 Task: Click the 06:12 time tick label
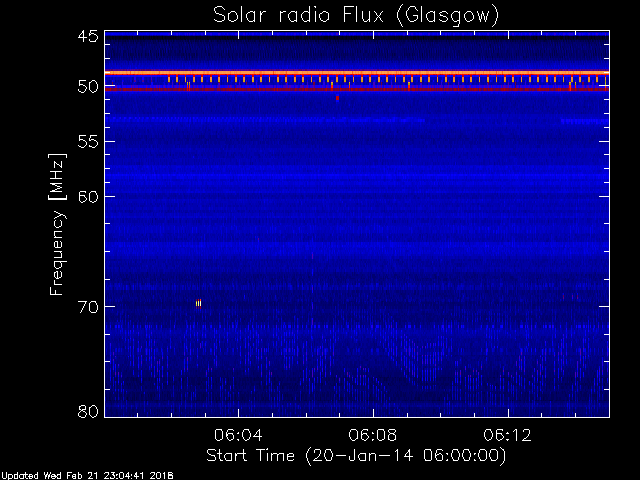point(508,435)
